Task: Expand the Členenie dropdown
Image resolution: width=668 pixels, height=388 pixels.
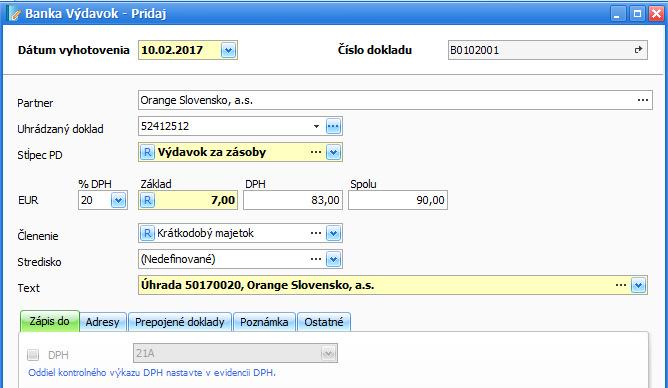Action: click(x=333, y=233)
